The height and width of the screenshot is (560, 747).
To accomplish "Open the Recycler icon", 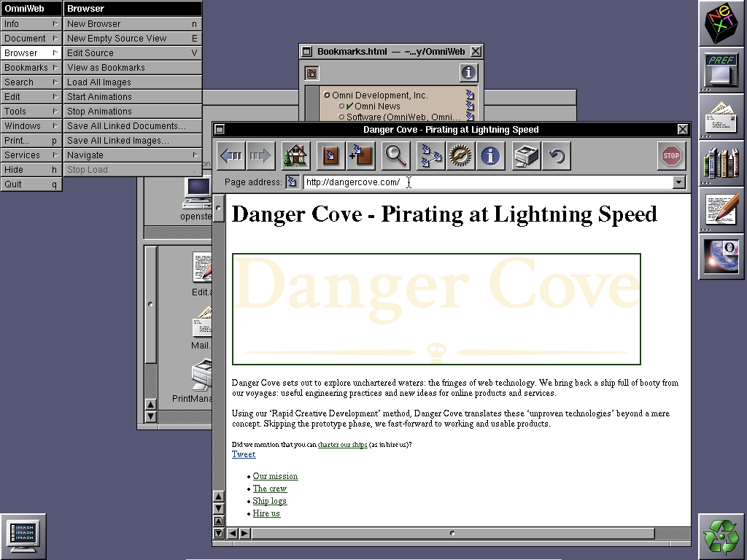I will [721, 536].
